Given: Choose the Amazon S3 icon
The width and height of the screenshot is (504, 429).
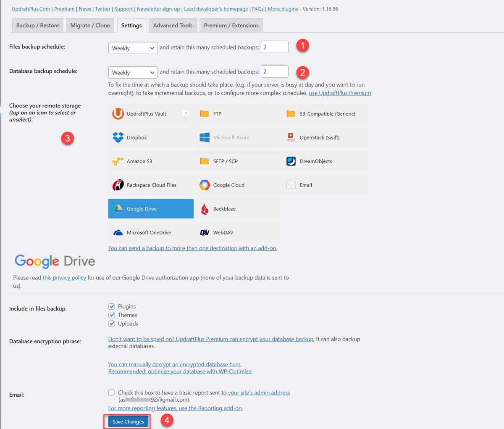Looking at the screenshot, I should click(x=118, y=161).
